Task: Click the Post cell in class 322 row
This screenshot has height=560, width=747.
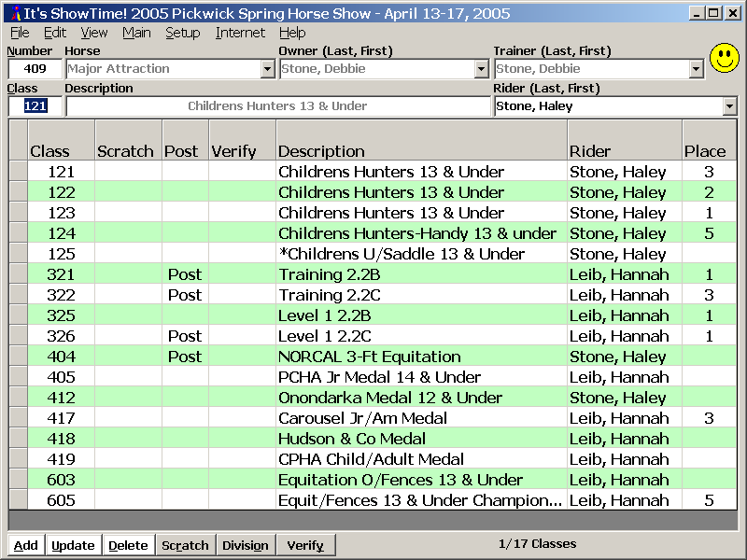Action: click(x=185, y=295)
